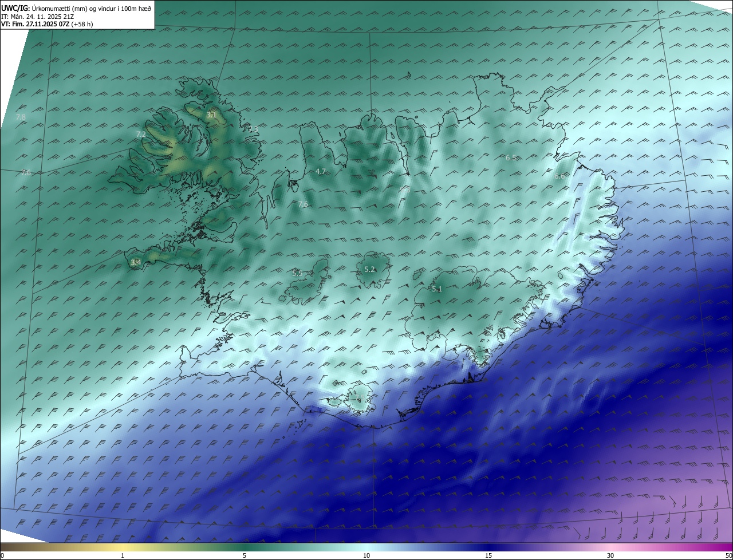The width and height of the screenshot is (733, 560).
Task: Click the 6.6 value in east Iceland
Action: pos(559,176)
